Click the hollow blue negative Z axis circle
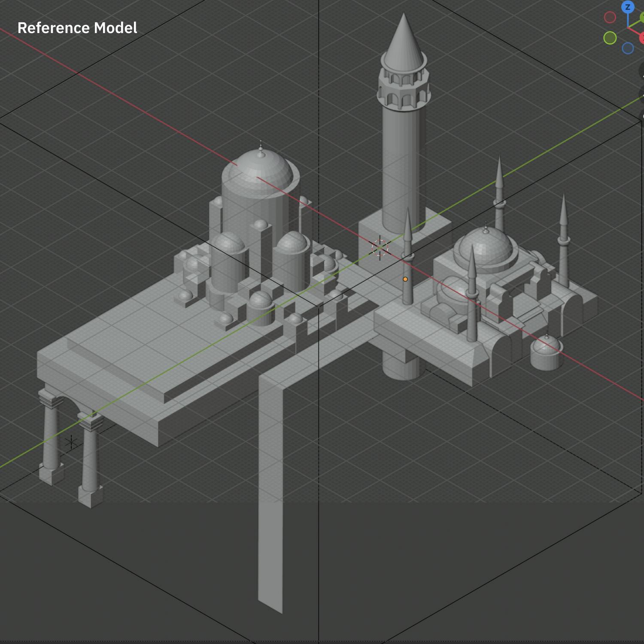Image resolution: width=644 pixels, height=644 pixels. point(628,48)
